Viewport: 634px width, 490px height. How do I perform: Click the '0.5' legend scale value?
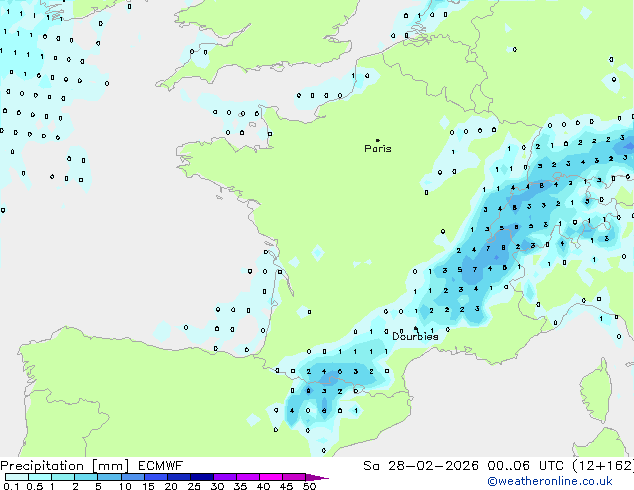click(35, 486)
